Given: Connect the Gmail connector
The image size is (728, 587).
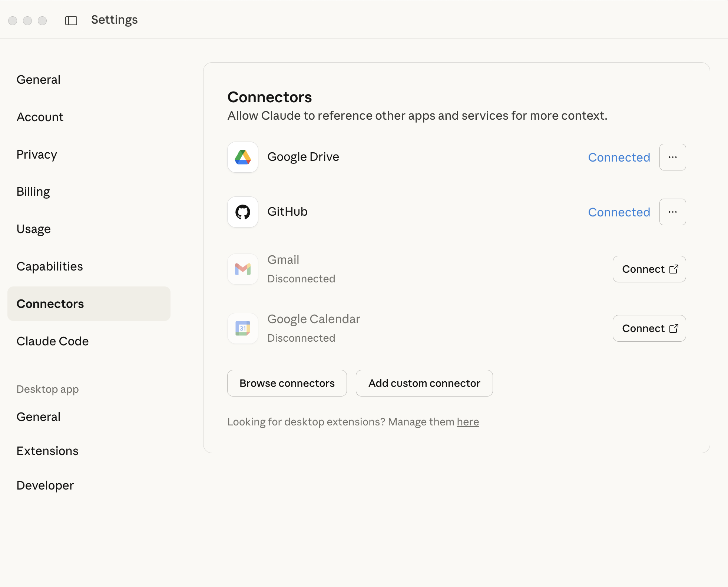Looking at the screenshot, I should click(x=649, y=269).
